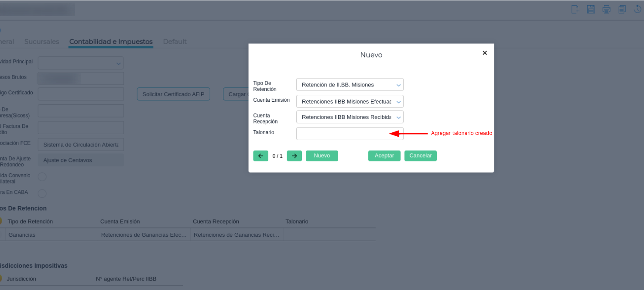The image size is (644, 290).
Task: Click the save floppy disk icon
Action: coord(591,9)
